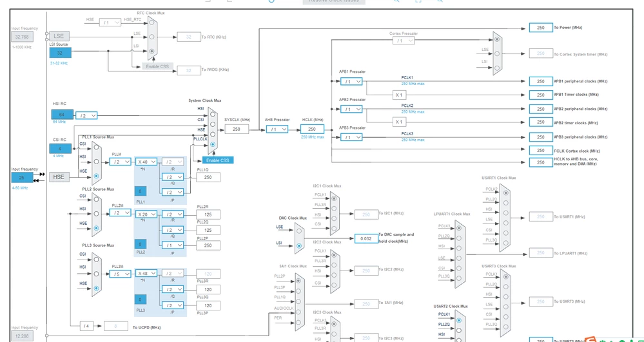The height and width of the screenshot is (342, 644).
Task: Open the APB1 Prescaler dropdown
Action: pyautogui.click(x=351, y=81)
